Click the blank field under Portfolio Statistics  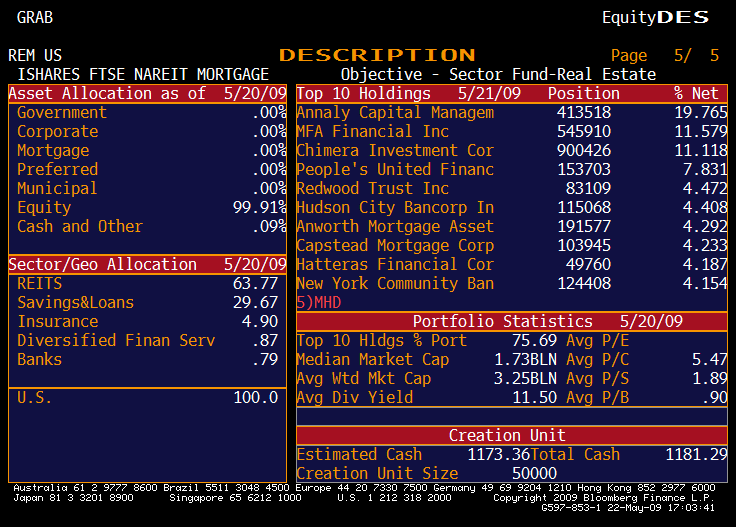coord(512,417)
